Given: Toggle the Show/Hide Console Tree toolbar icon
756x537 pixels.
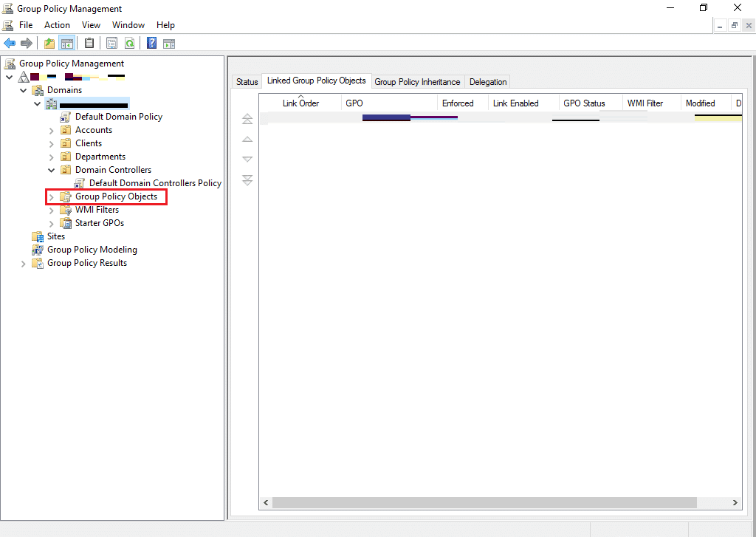Looking at the screenshot, I should [x=66, y=44].
